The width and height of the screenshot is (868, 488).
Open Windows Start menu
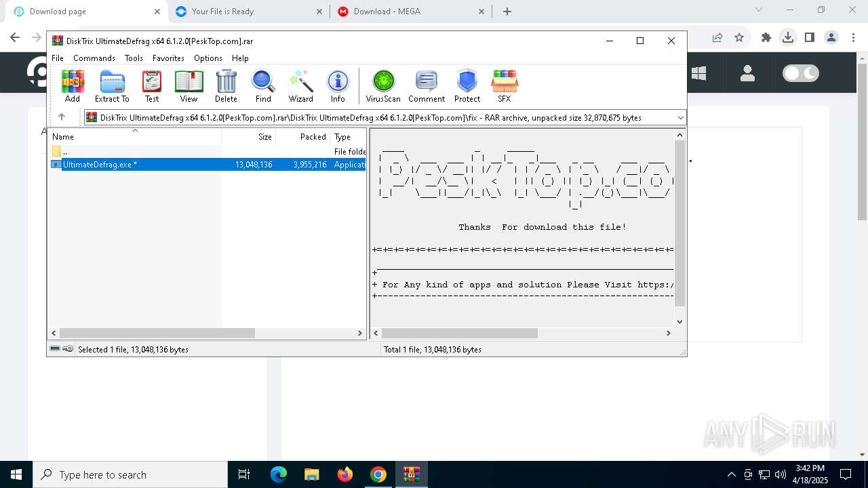pos(16,474)
